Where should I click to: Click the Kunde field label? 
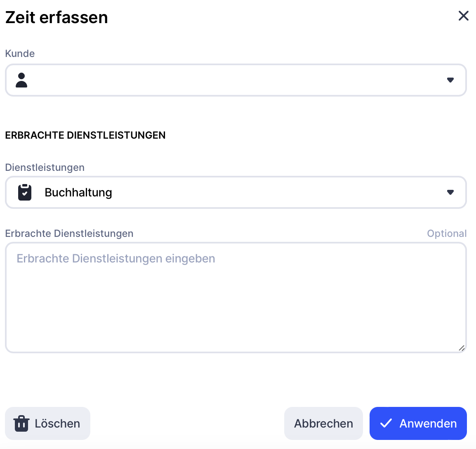[x=20, y=54]
